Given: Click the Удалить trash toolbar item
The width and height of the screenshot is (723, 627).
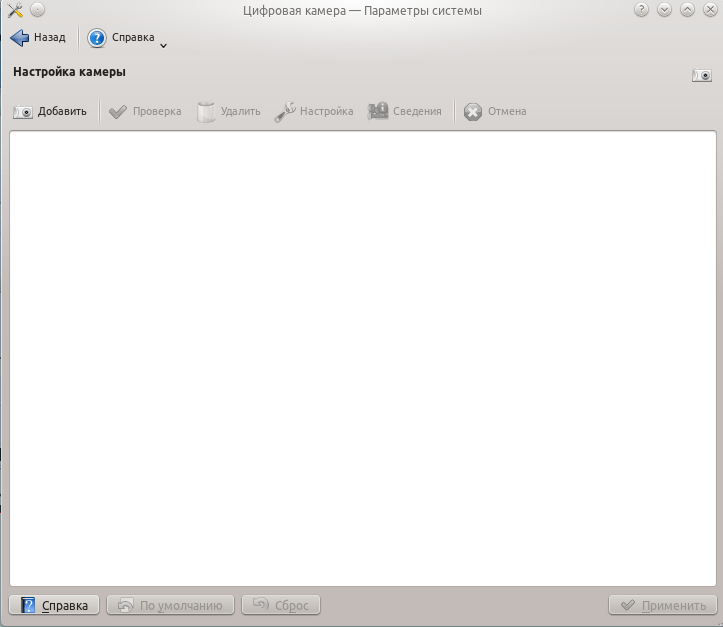Looking at the screenshot, I should 229,112.
